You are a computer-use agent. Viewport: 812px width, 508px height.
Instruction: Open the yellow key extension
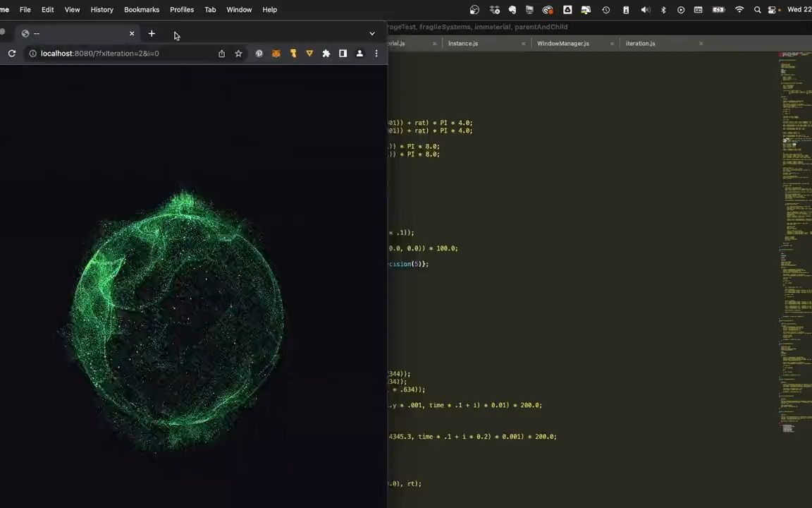(293, 54)
